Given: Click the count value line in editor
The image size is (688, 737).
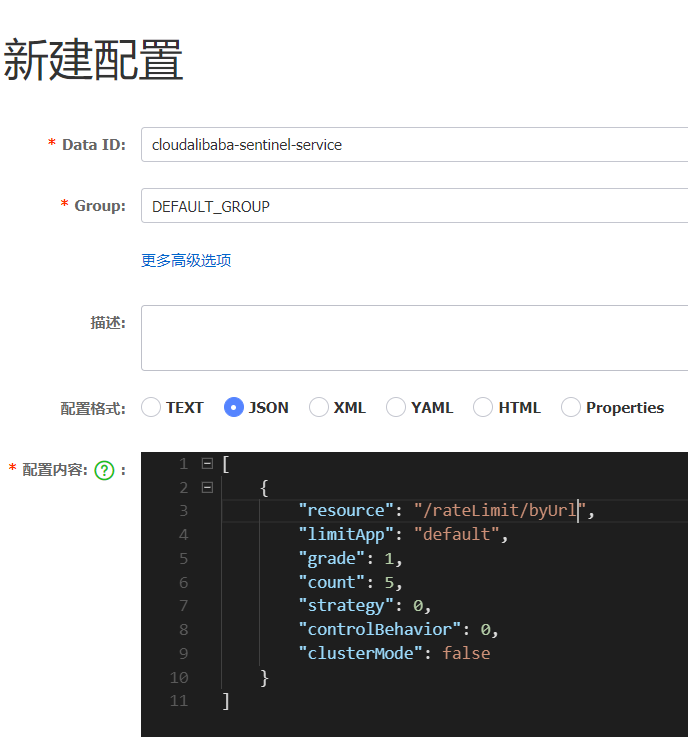Looking at the screenshot, I should [351, 582].
